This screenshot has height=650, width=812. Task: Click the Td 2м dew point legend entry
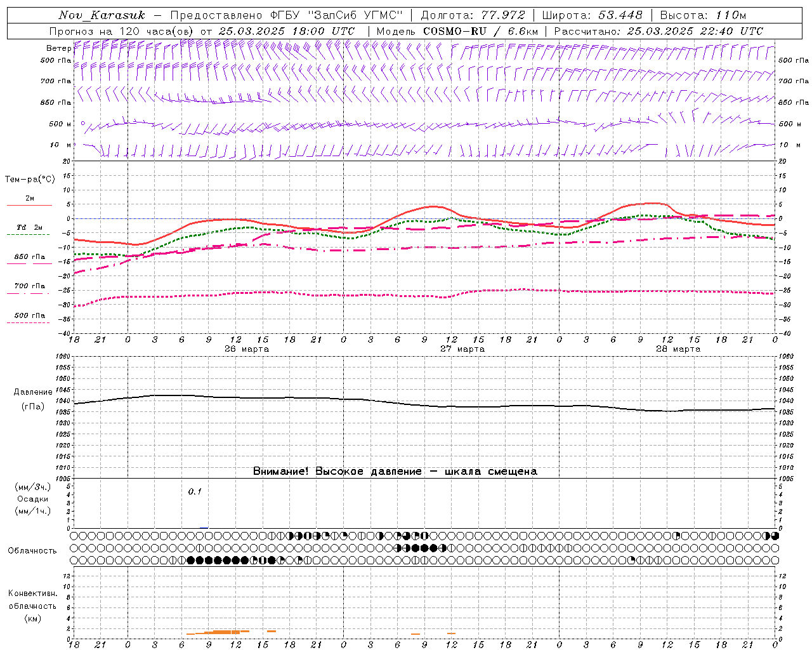(30, 227)
